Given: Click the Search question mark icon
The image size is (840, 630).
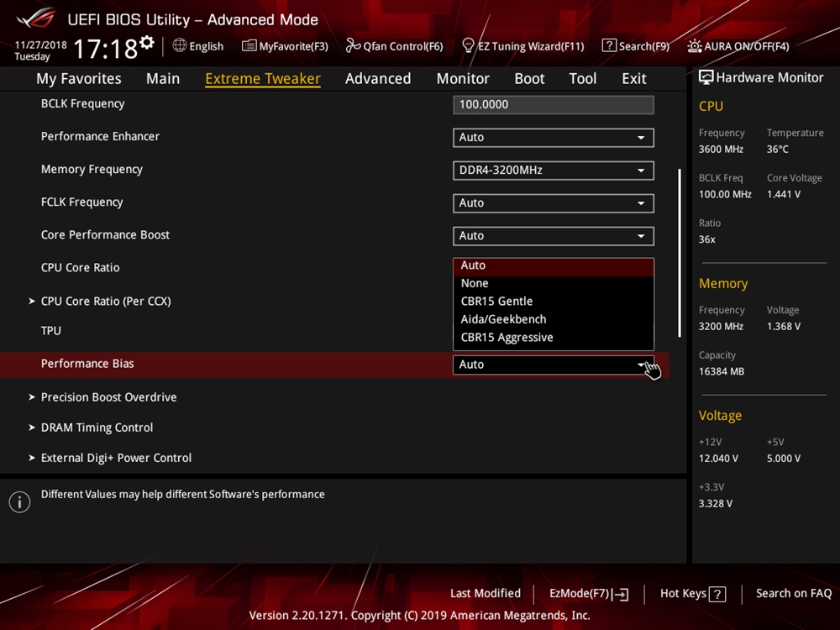Looking at the screenshot, I should point(609,45).
